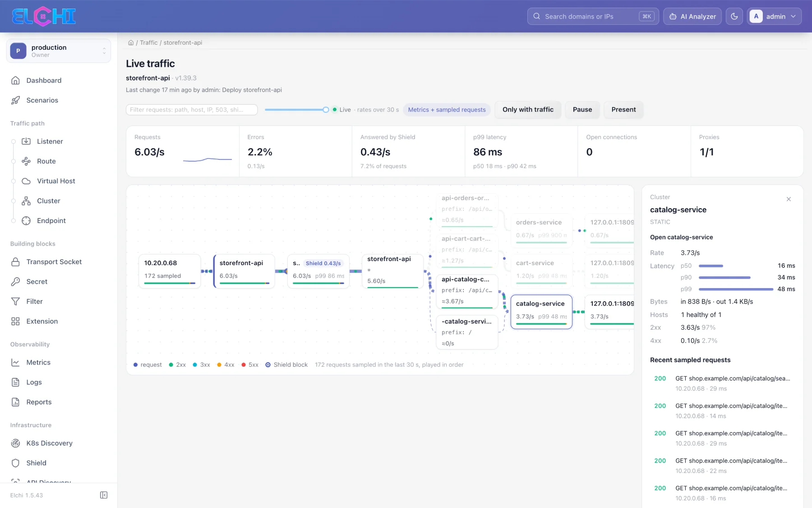Open the AI Analyzer
The image size is (812, 508).
(692, 16)
